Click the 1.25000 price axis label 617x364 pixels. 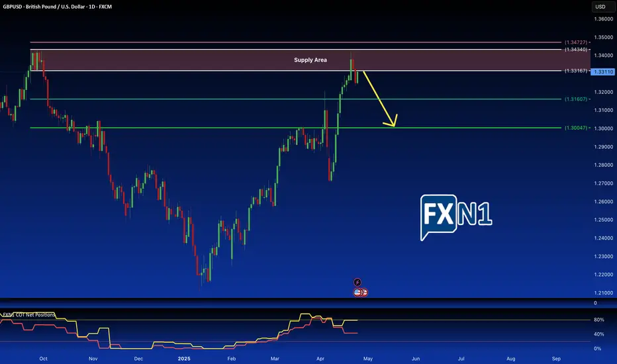604,220
